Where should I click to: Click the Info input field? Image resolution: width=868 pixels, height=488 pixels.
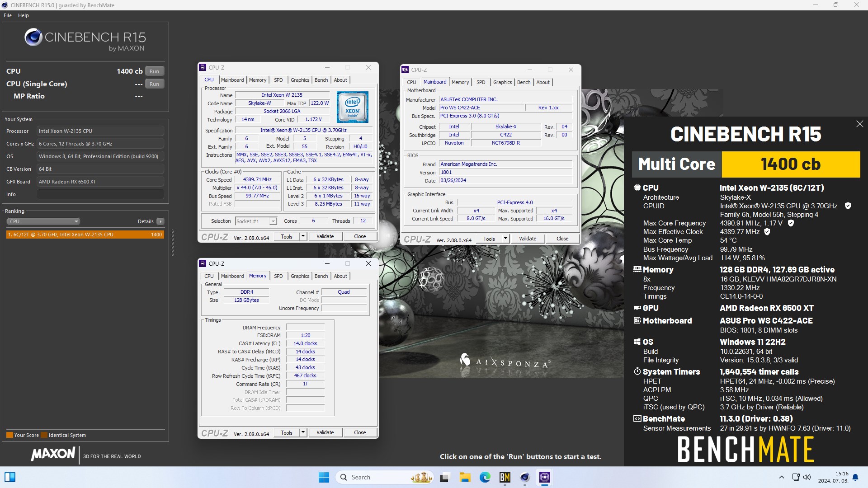(x=100, y=194)
